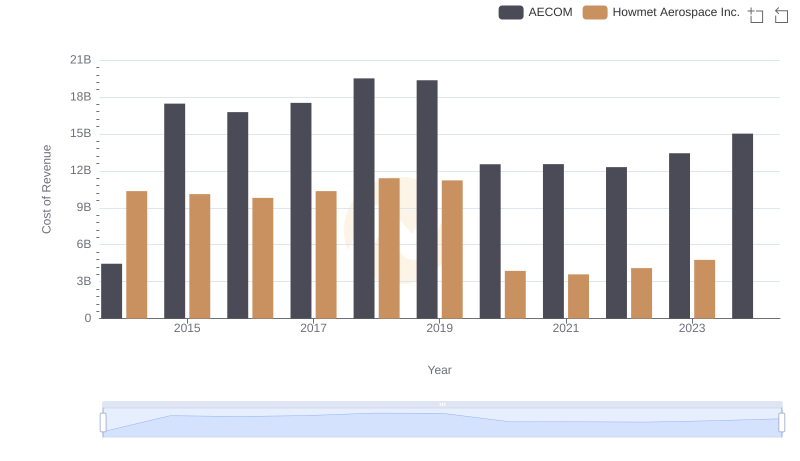The height and width of the screenshot is (461, 800).
Task: Toggle Howmet Aerospace Inc. legend entry
Action: [661, 12]
